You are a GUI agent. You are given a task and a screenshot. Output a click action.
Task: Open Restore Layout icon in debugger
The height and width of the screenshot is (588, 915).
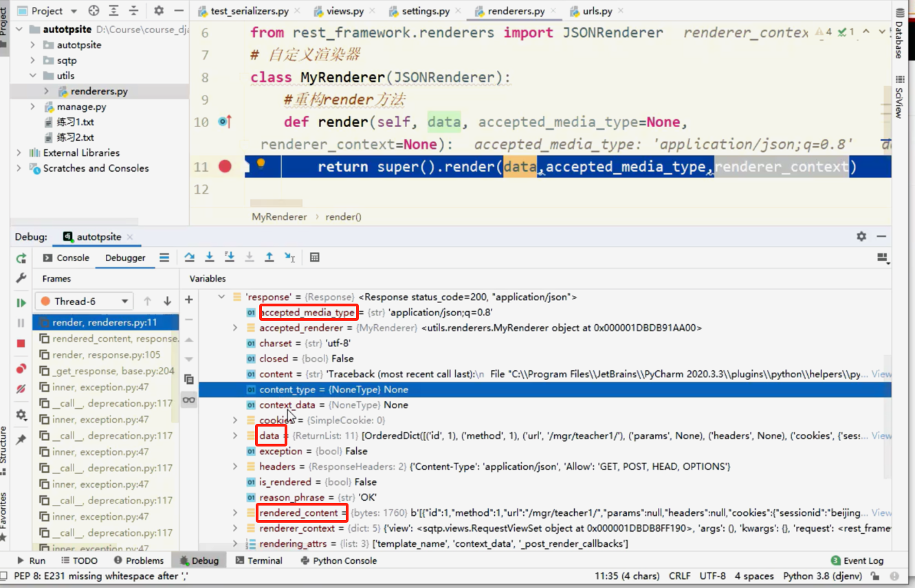pos(883,258)
